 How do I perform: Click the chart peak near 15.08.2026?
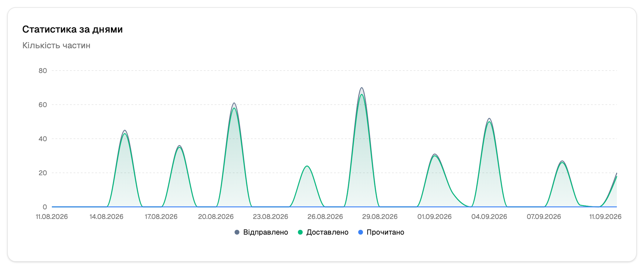pos(125,131)
